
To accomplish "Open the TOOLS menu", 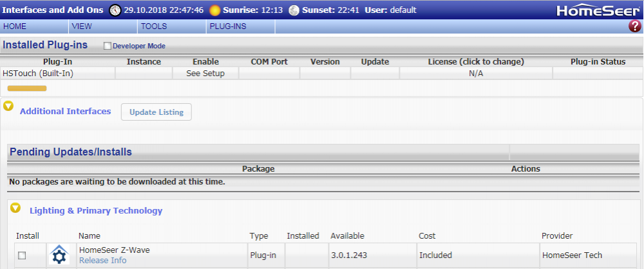I will (154, 26).
